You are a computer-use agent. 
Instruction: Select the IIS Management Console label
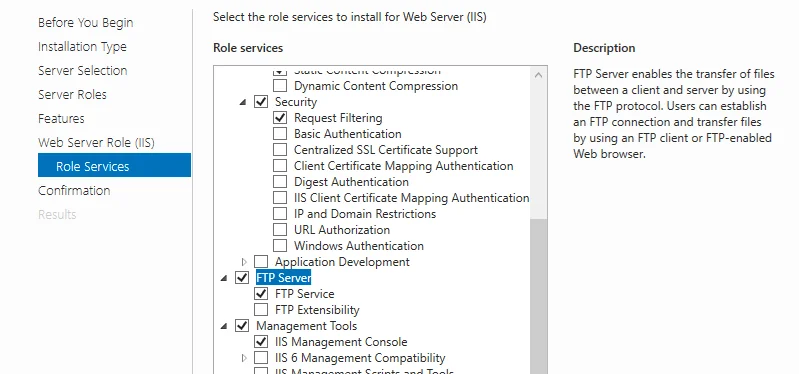(x=341, y=342)
